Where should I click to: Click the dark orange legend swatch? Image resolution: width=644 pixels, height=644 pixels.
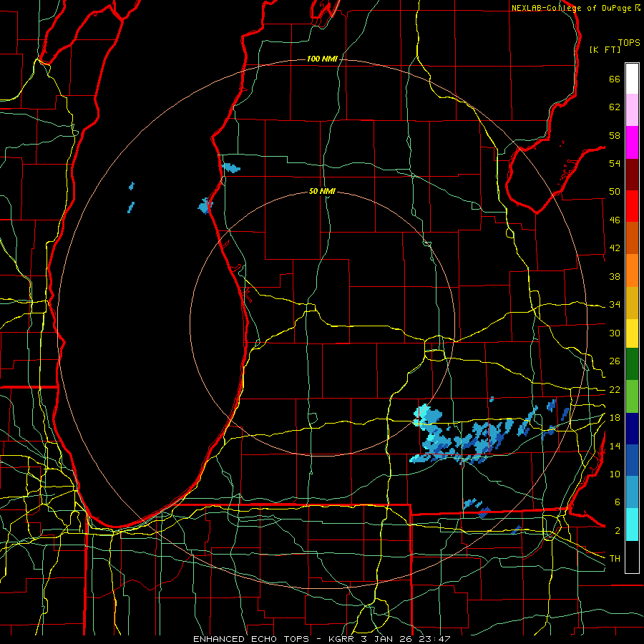(632, 238)
